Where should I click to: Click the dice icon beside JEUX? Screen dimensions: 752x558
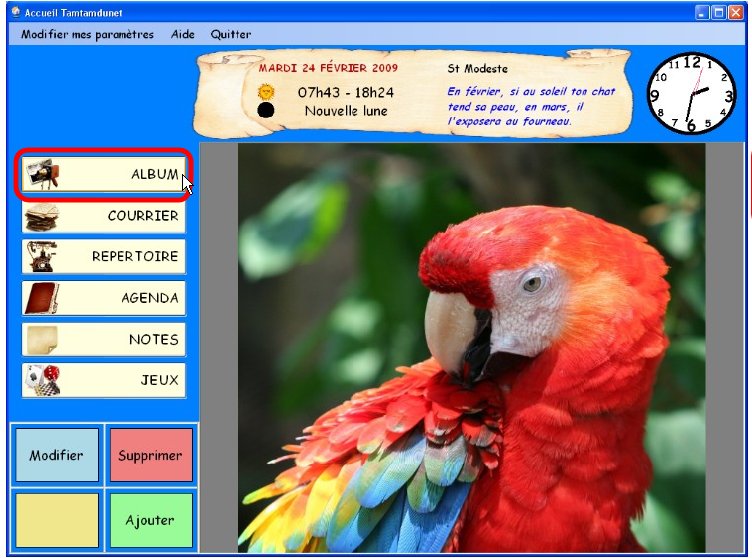point(42,380)
